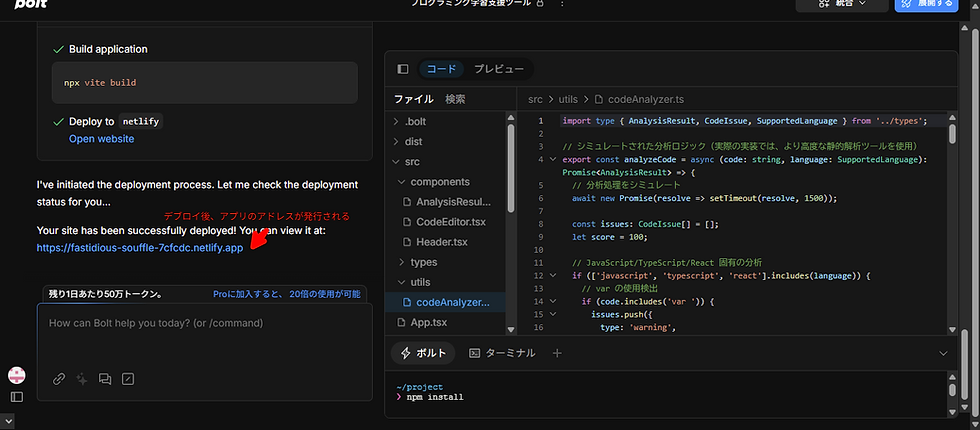Click the src breadcrumb segment
This screenshot has height=430, width=980.
[x=535, y=99]
